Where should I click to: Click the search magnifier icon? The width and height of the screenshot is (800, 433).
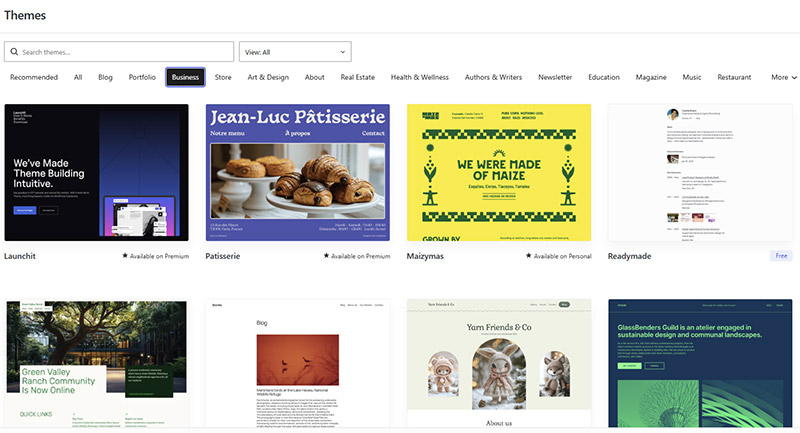(x=14, y=52)
